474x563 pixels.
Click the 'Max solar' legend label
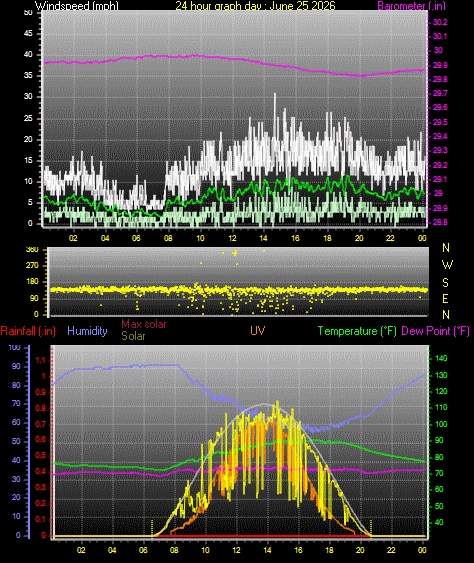coord(144,324)
